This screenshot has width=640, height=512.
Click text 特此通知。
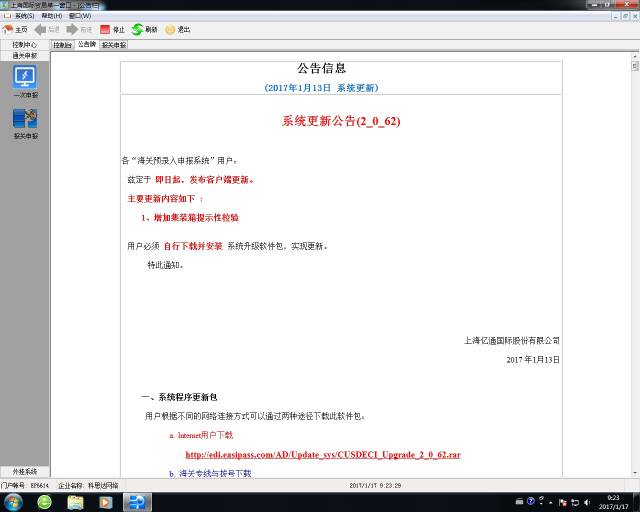(x=165, y=265)
